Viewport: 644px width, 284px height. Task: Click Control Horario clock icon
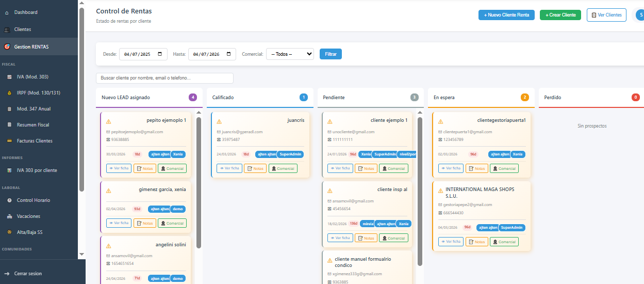(x=9, y=200)
